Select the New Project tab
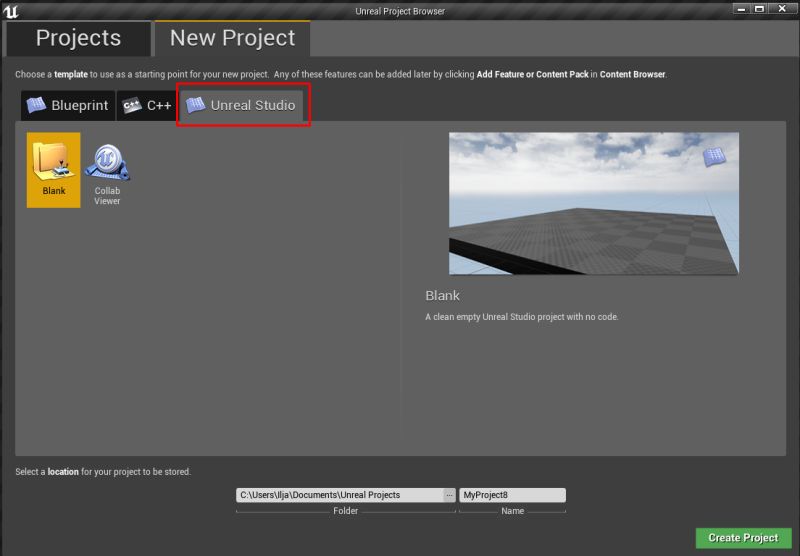This screenshot has width=800, height=556. click(233, 38)
